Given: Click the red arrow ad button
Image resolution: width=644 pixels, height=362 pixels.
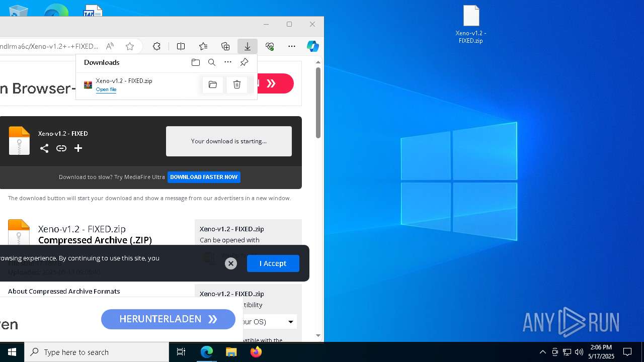Looking at the screenshot, I should 275,83.
